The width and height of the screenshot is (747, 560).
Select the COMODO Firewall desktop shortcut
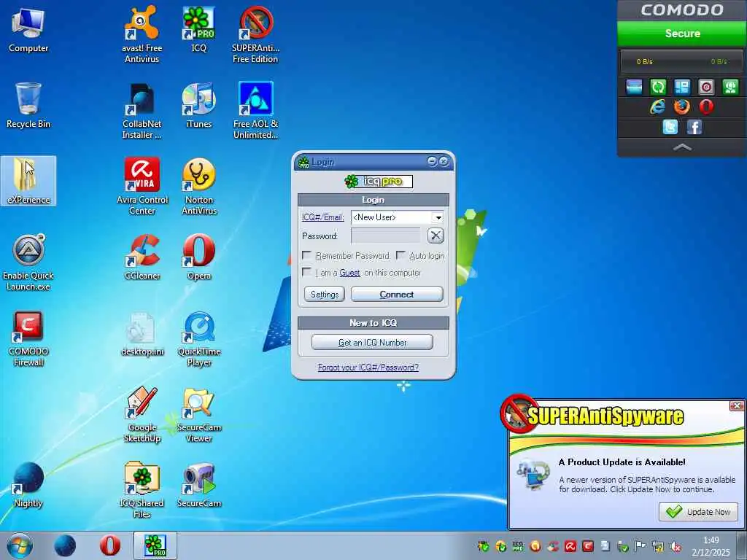[x=28, y=338]
